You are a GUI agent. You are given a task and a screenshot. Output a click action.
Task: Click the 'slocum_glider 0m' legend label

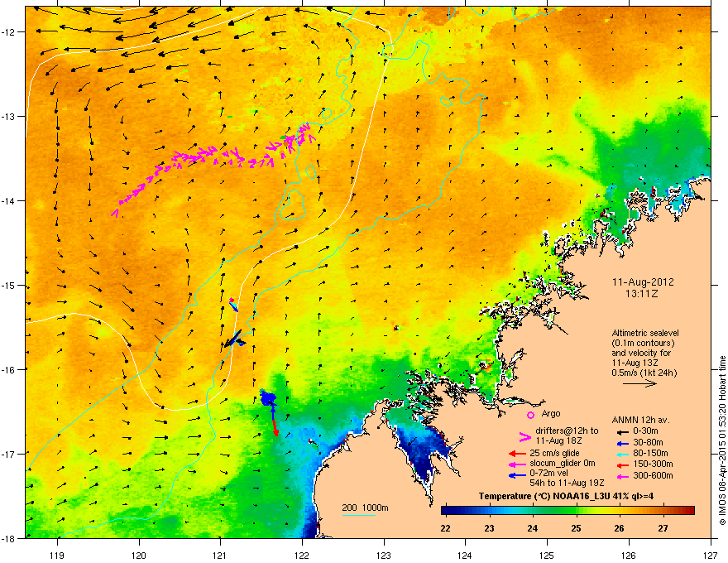coord(563,463)
